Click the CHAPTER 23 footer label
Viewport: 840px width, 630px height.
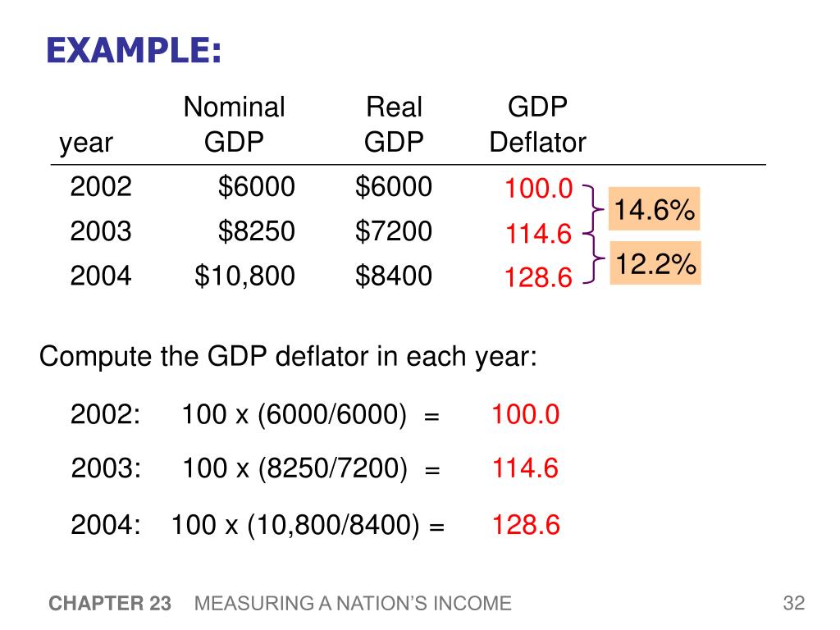(110, 604)
